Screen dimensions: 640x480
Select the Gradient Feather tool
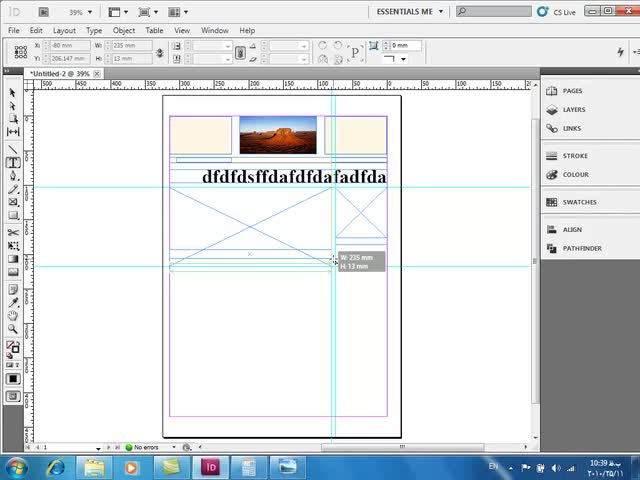click(13, 272)
